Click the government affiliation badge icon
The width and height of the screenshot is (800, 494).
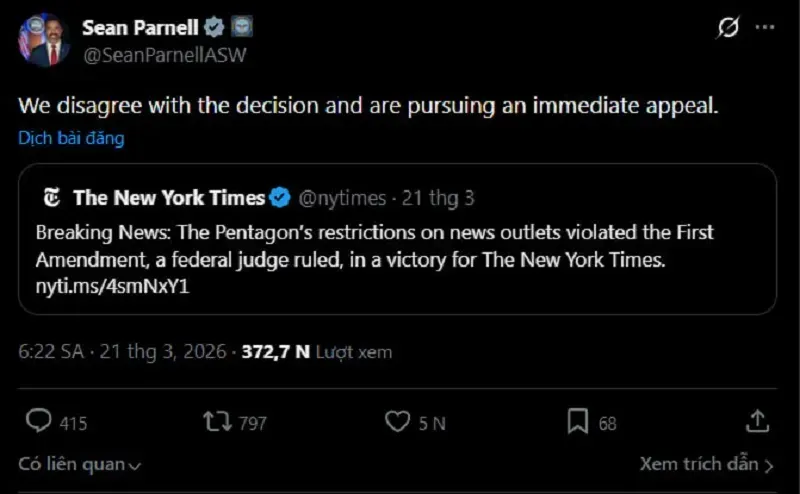coord(242,28)
